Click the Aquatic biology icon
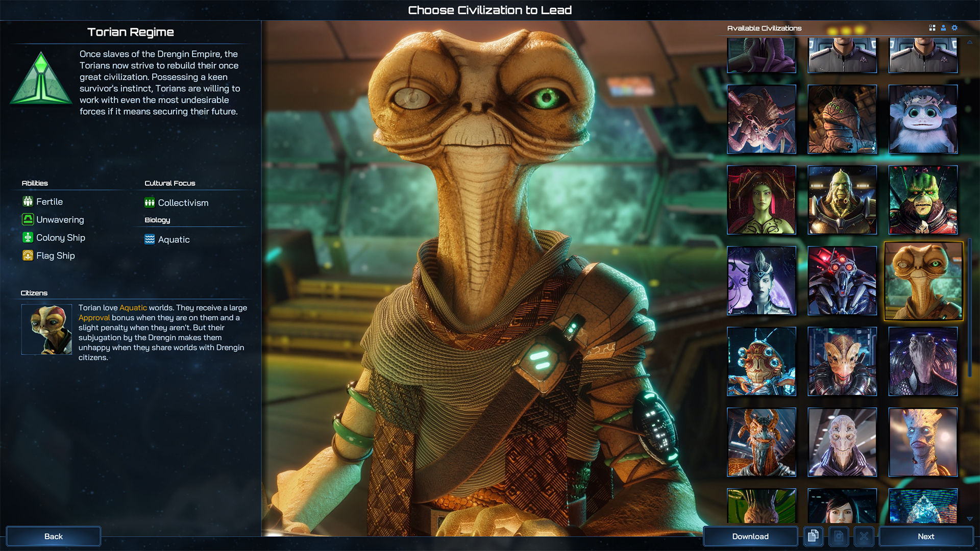The height and width of the screenshot is (551, 980). click(x=150, y=239)
